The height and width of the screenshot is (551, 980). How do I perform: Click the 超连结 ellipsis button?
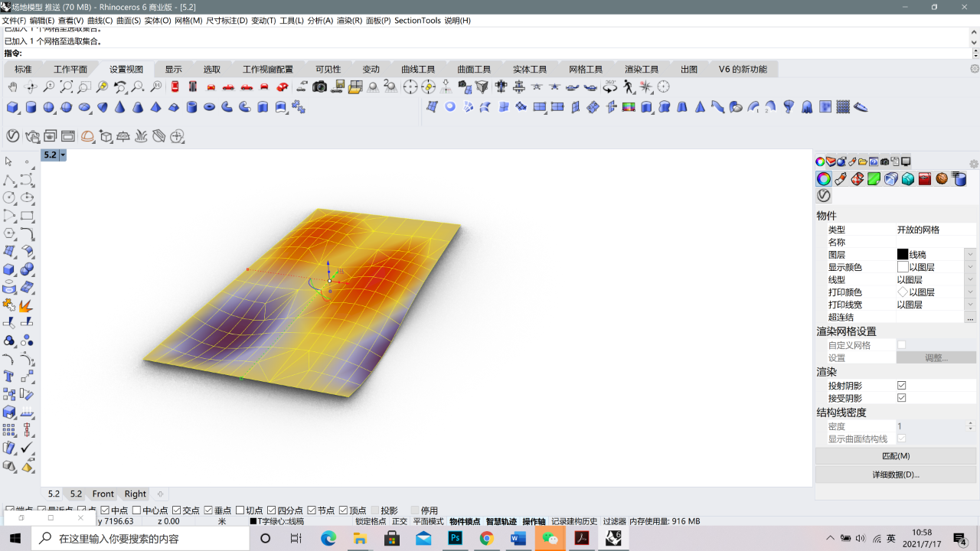pos(970,317)
